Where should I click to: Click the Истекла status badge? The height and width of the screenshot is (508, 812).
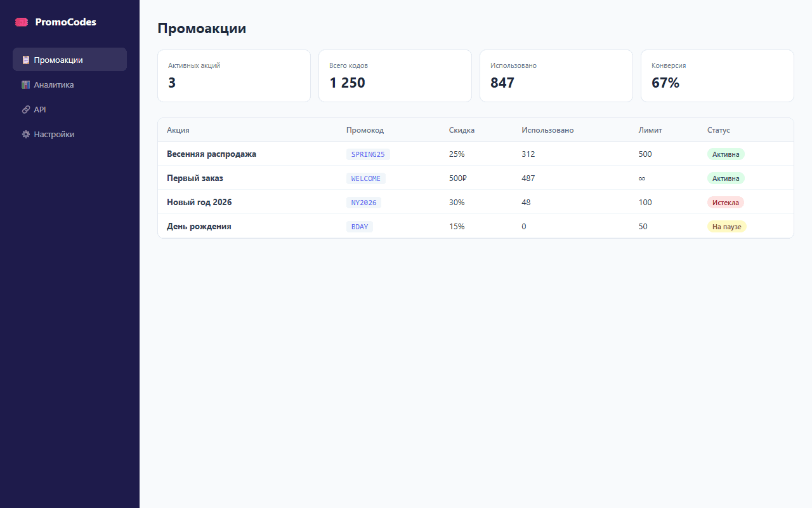726,203
